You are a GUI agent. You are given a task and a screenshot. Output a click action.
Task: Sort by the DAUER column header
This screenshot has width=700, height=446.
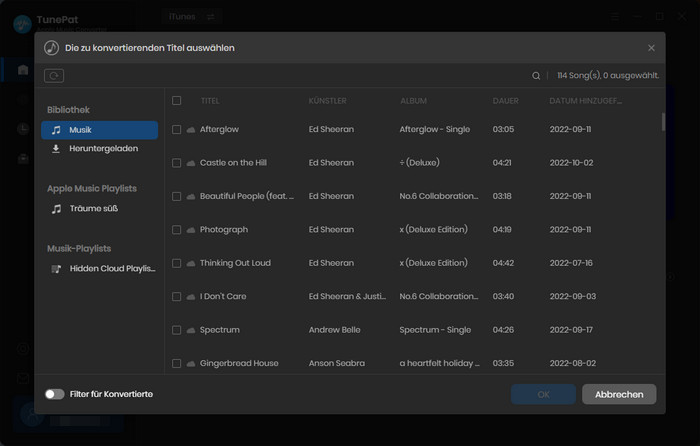[x=505, y=101]
